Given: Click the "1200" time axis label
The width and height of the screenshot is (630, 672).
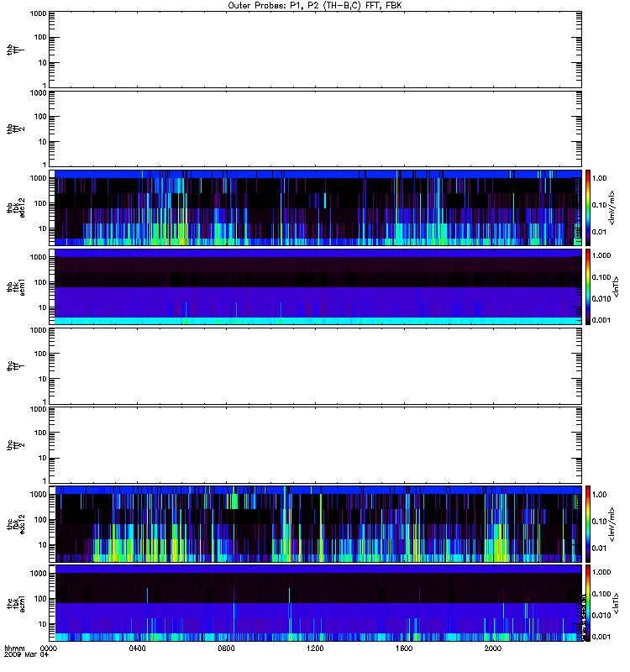Looking at the screenshot, I should tap(316, 648).
